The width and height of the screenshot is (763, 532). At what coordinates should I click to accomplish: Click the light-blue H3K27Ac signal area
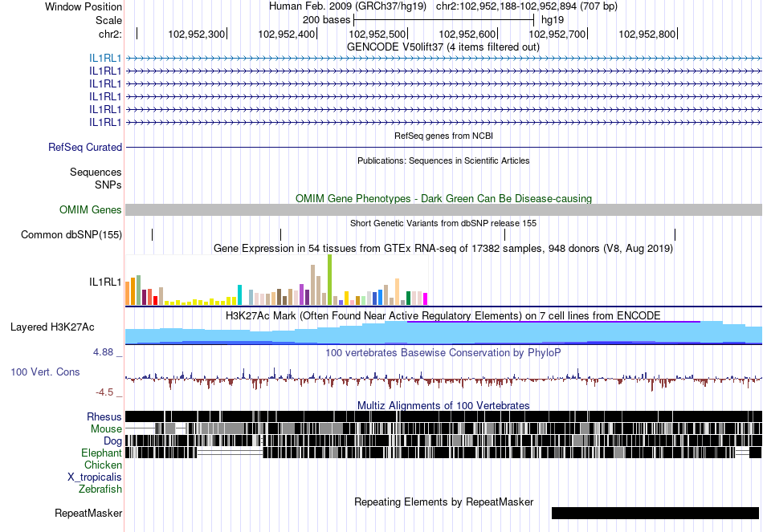(x=444, y=333)
